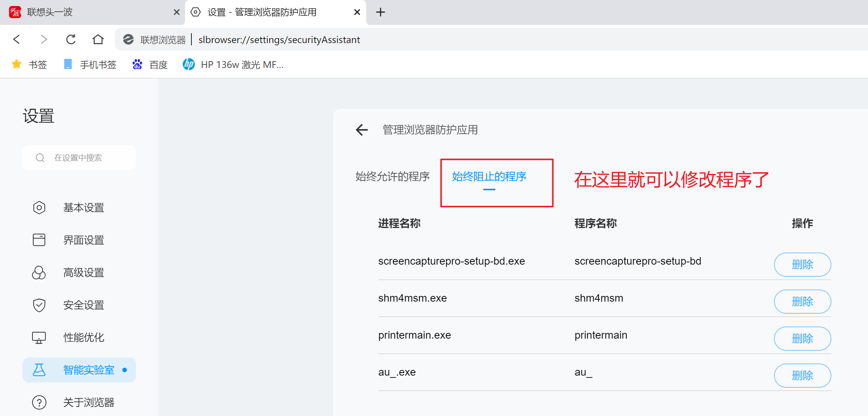Click the back arrow beside 管理浏览器防护应用
This screenshot has height=416, width=868.
(x=361, y=130)
